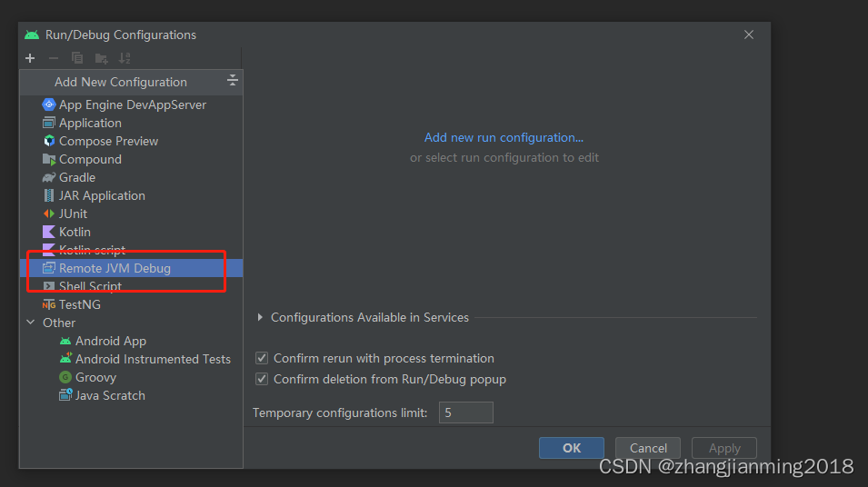Click the Sort Configurations alphabetically icon
Image resolution: width=868 pixels, height=487 pixels.
125,58
